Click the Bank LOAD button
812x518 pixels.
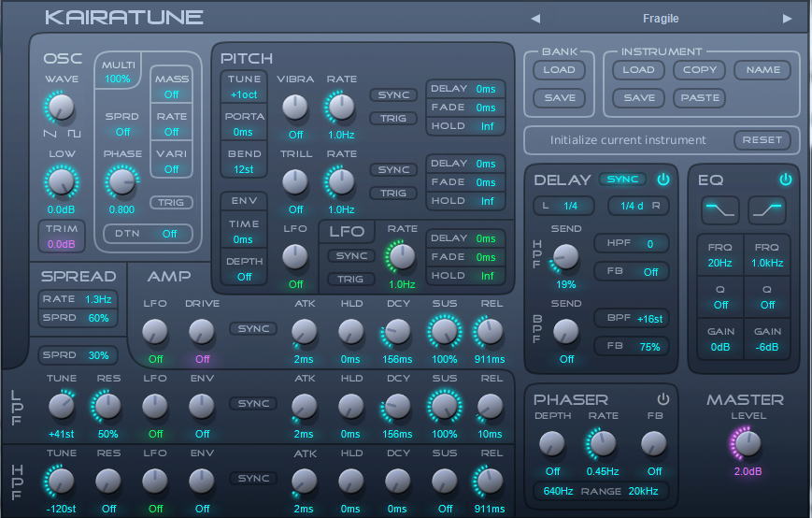pos(560,70)
